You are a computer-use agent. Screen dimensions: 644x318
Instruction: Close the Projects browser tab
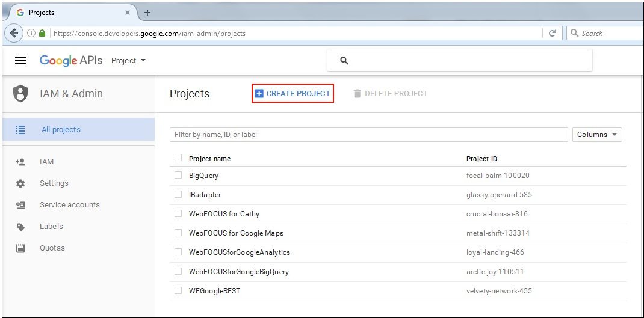click(128, 13)
